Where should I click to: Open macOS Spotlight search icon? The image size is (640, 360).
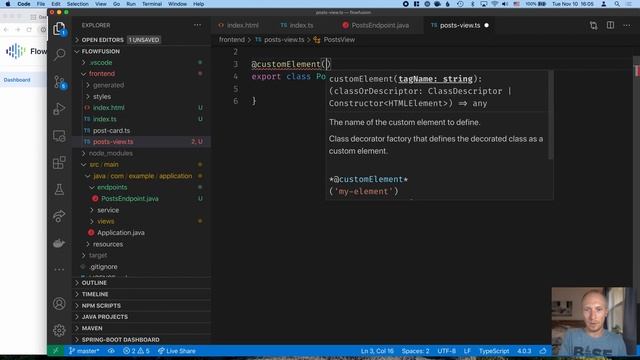(617, 4)
